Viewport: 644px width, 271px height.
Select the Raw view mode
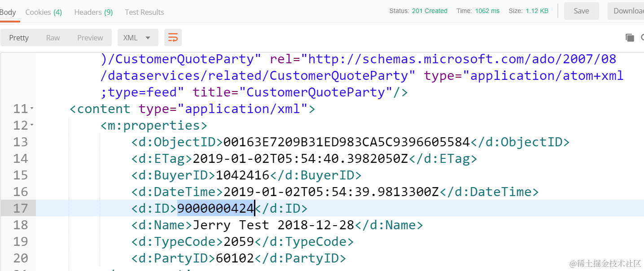click(53, 38)
